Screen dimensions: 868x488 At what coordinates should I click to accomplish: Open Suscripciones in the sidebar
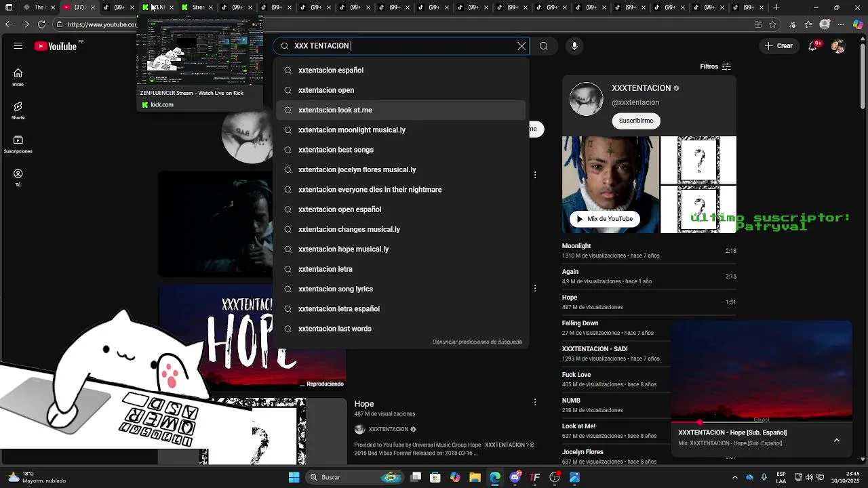[18, 144]
